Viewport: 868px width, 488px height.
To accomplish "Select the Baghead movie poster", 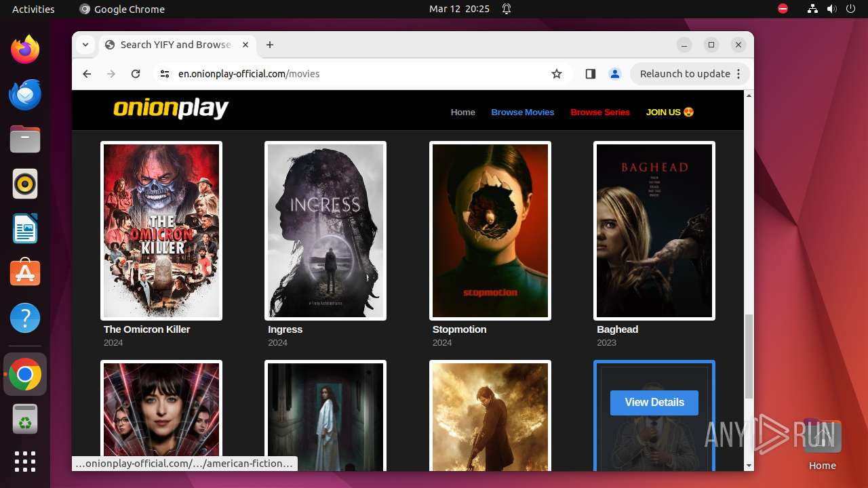I will point(654,230).
